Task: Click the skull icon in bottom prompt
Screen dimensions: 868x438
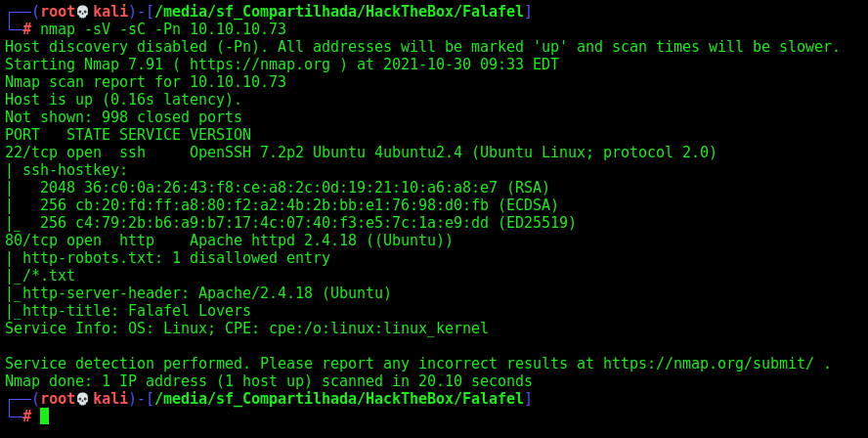Action: (x=82, y=399)
